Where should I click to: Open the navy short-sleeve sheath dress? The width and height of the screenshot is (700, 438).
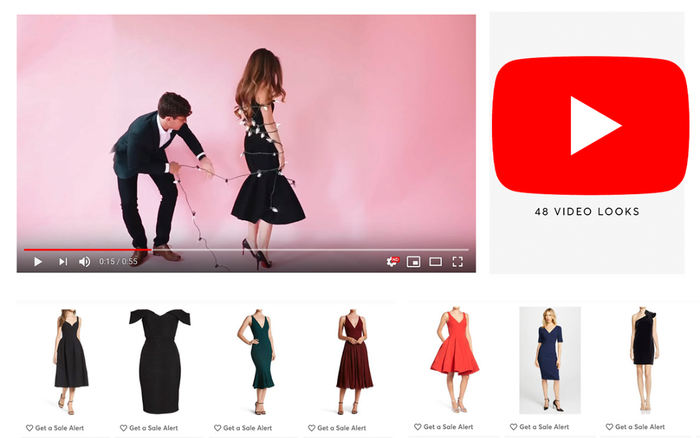(550, 360)
